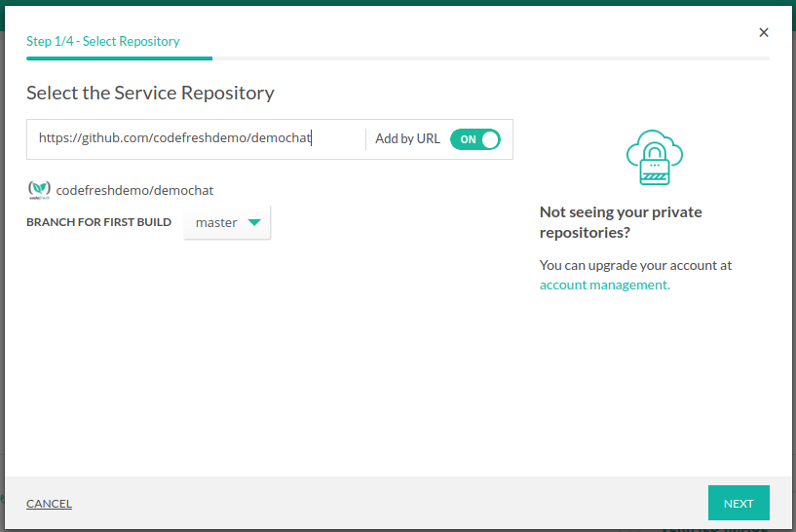Click the step progress bar
Viewport: 796px width, 532px height.
pos(398,58)
